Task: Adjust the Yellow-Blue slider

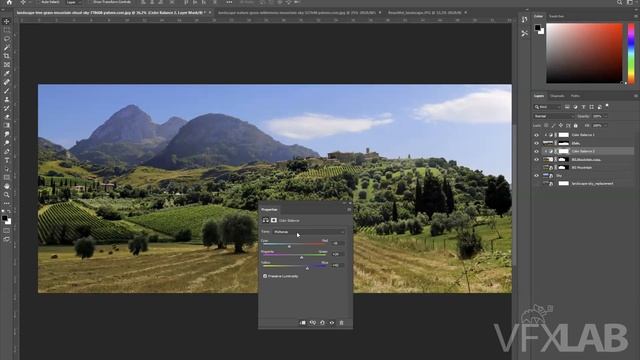Action: click(x=307, y=268)
